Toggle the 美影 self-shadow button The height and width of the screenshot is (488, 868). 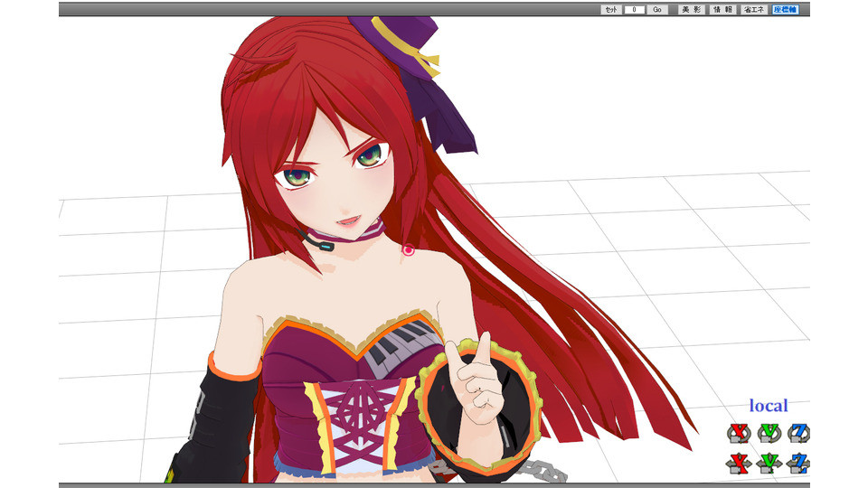pyautogui.click(x=692, y=9)
